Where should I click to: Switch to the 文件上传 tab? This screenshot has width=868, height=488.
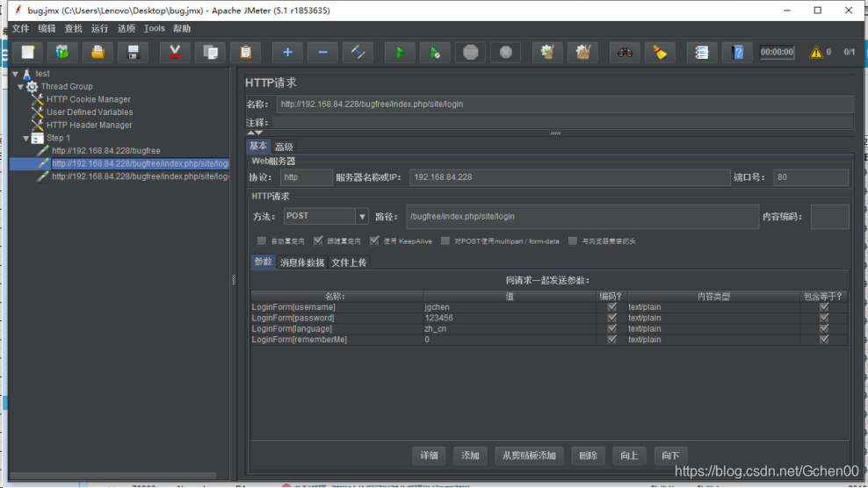pyautogui.click(x=349, y=262)
